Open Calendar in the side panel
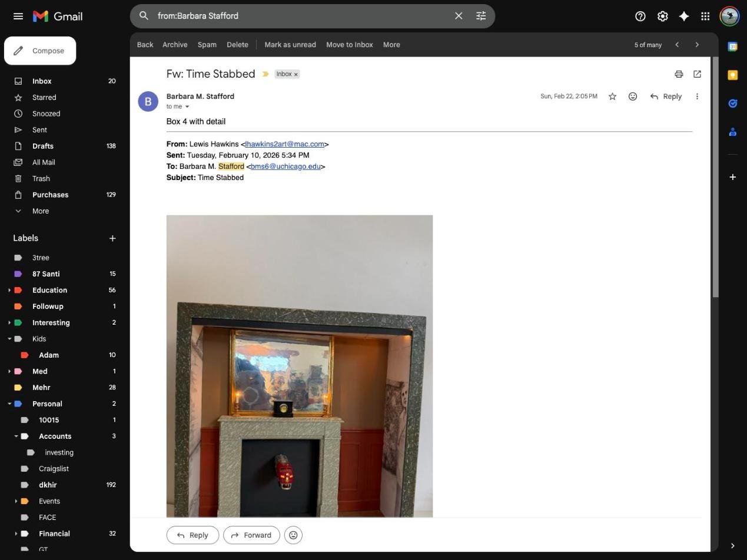Image resolution: width=747 pixels, height=560 pixels. click(x=733, y=46)
